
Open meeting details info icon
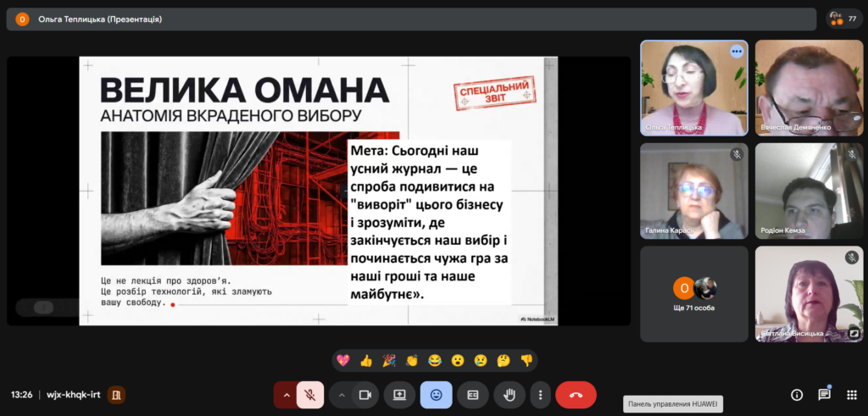pos(797,395)
